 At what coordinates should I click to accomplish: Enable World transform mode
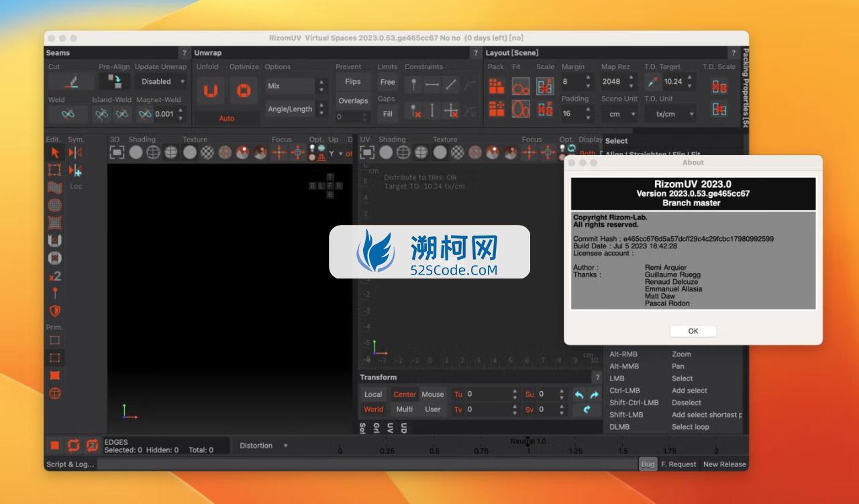[x=373, y=409]
